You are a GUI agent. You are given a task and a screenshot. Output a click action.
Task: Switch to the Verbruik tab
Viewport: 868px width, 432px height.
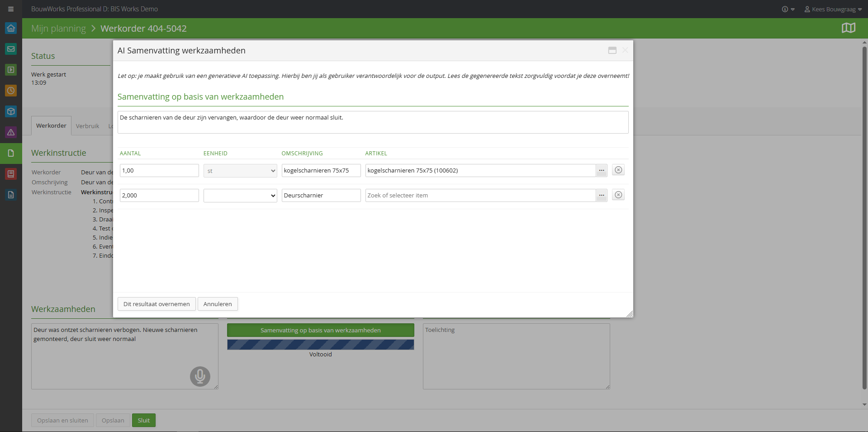pos(87,126)
